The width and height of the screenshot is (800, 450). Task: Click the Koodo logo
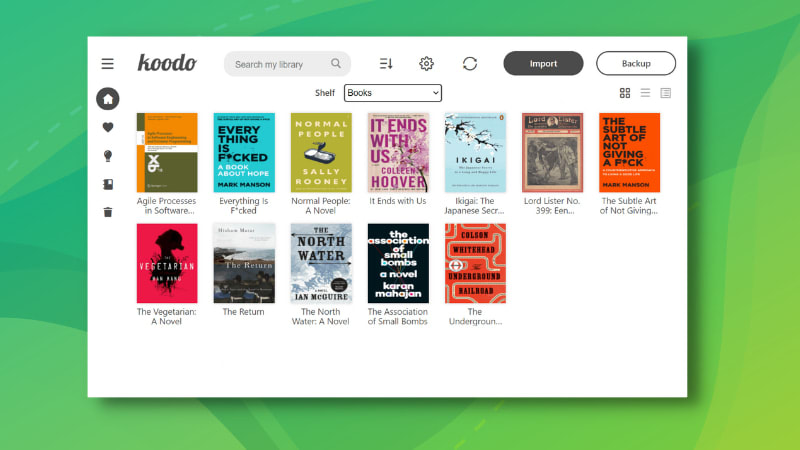pyautogui.click(x=167, y=63)
